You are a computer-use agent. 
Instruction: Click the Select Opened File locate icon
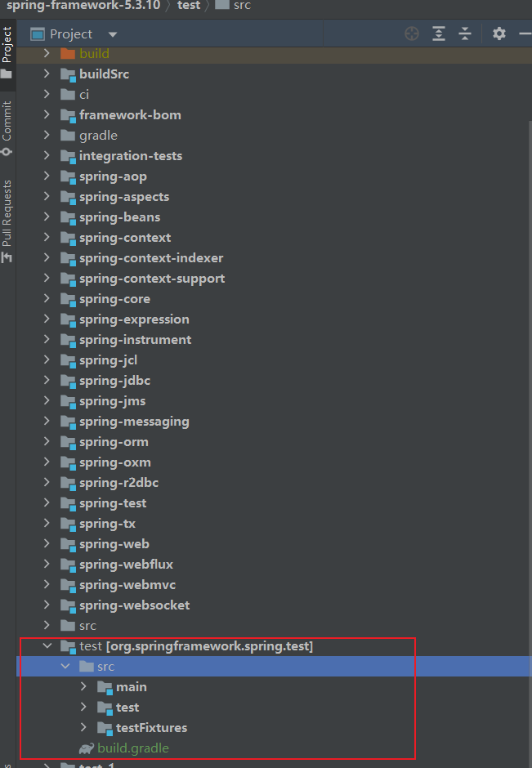412,33
